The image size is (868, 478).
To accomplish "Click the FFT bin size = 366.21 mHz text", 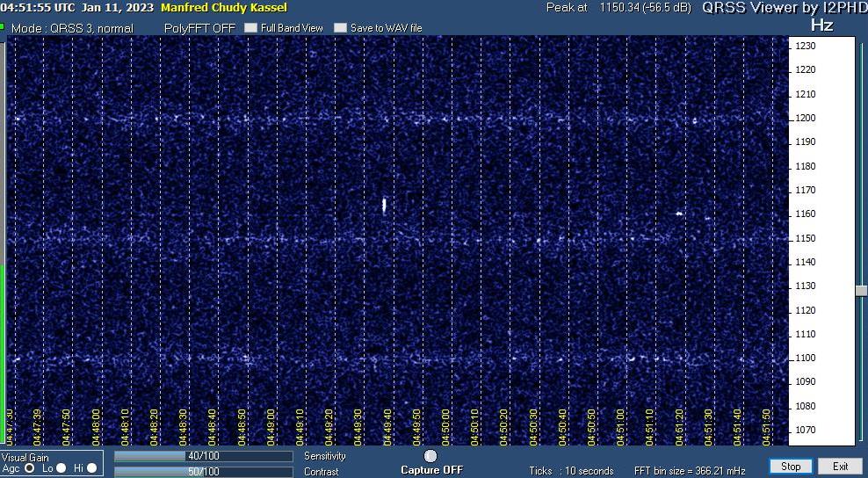I will point(689,471).
